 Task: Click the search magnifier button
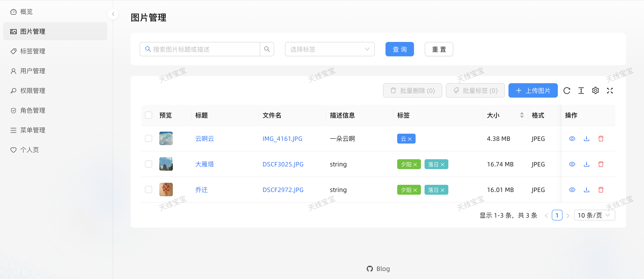point(267,49)
